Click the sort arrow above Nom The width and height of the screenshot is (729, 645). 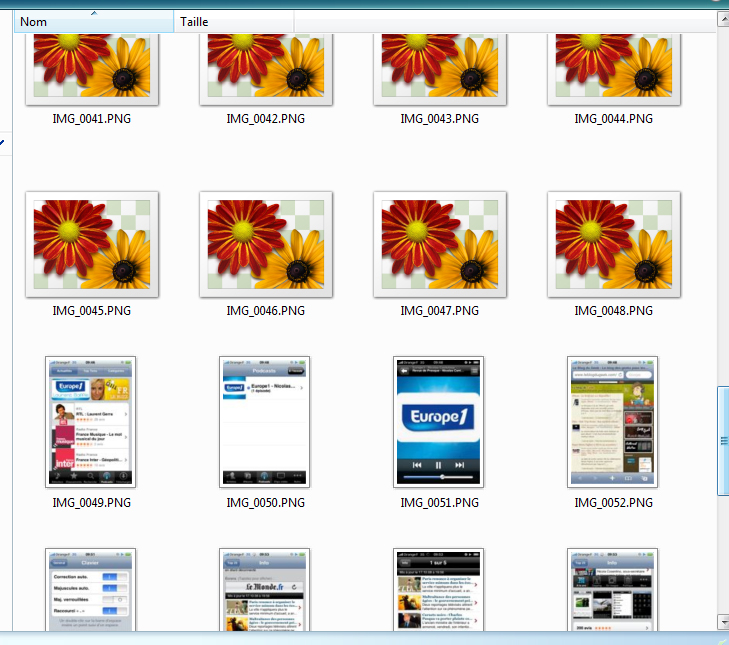93,13
